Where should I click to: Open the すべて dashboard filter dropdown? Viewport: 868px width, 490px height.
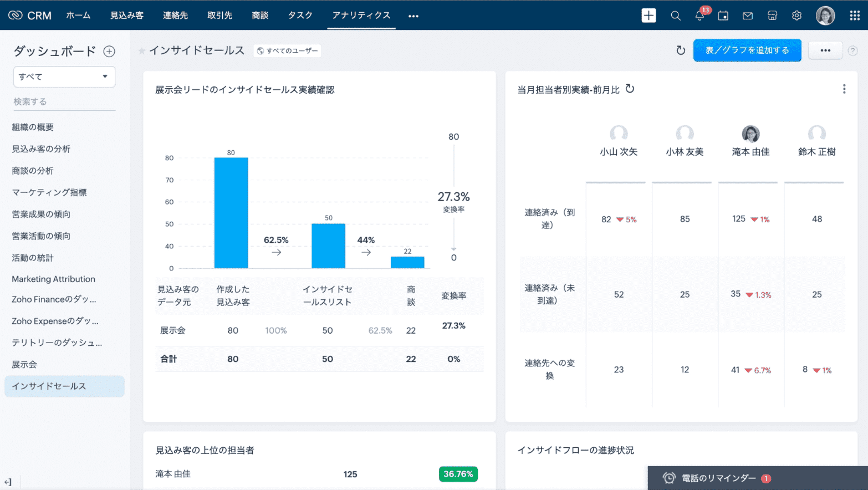click(x=64, y=76)
